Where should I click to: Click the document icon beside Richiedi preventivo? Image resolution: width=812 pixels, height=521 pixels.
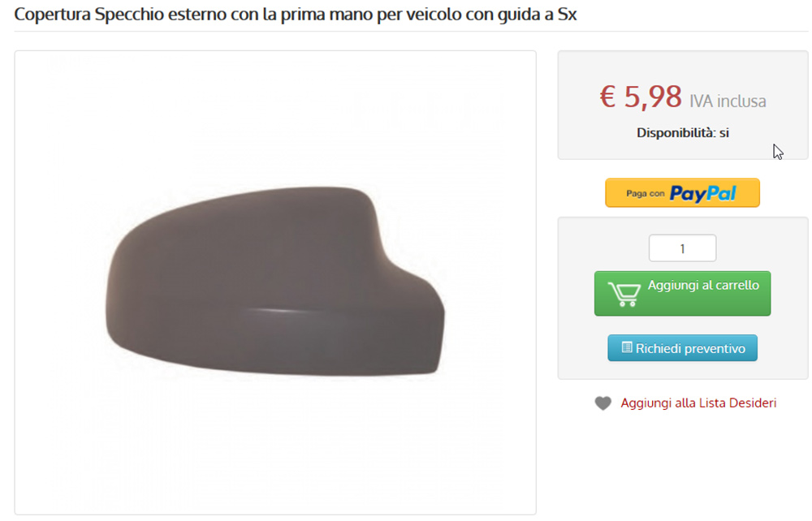[627, 347]
